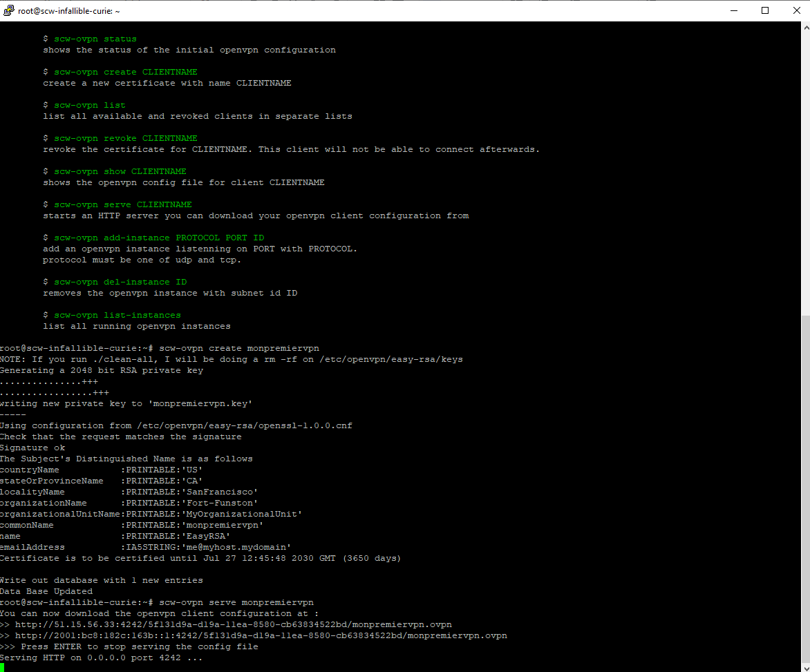
Task: Click the green terminal cursor block
Action: [2, 668]
